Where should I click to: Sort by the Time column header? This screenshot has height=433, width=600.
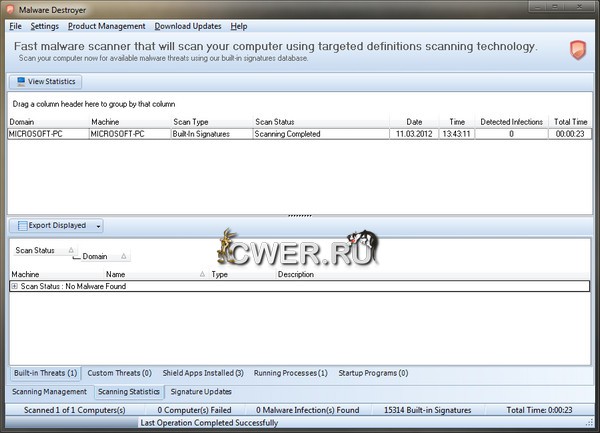click(x=457, y=122)
